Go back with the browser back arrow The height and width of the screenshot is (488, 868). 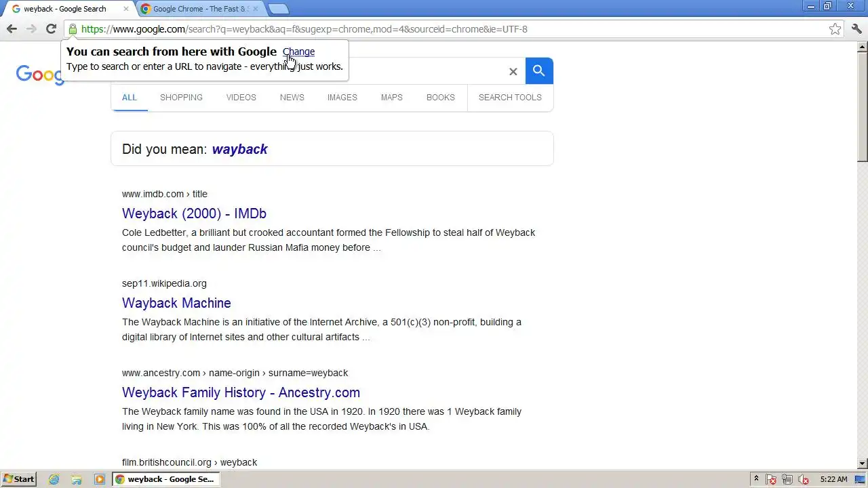[12, 28]
